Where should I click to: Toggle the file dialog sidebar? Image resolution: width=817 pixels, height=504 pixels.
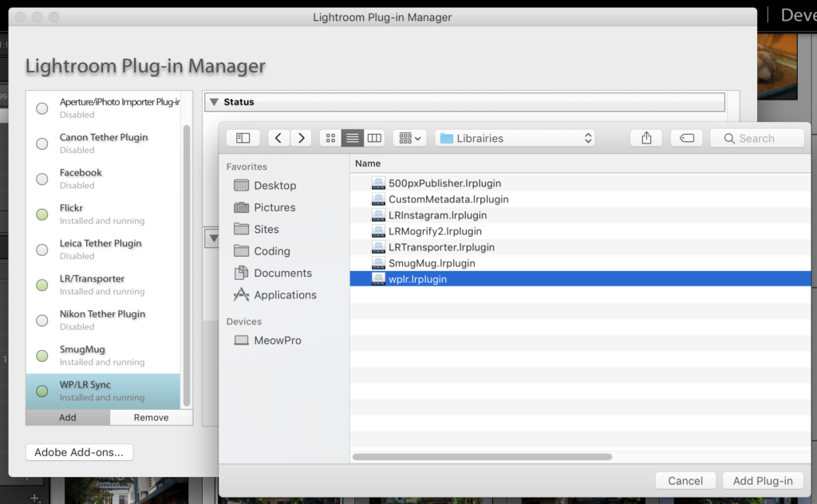click(243, 138)
